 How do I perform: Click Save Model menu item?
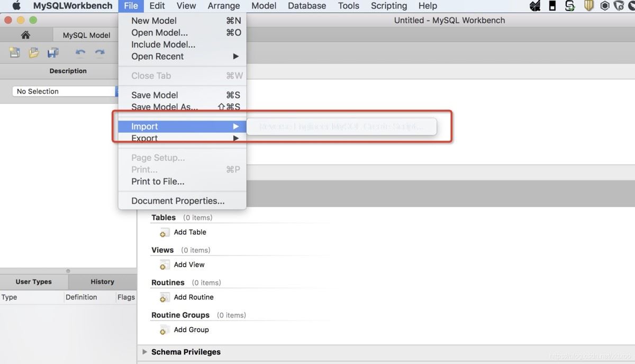point(182,95)
